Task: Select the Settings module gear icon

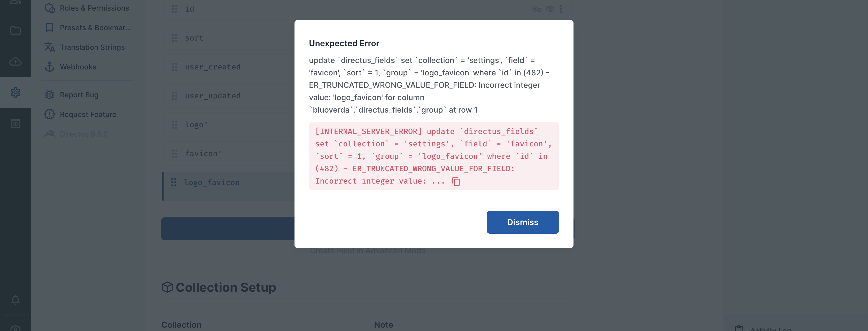Action: click(16, 92)
